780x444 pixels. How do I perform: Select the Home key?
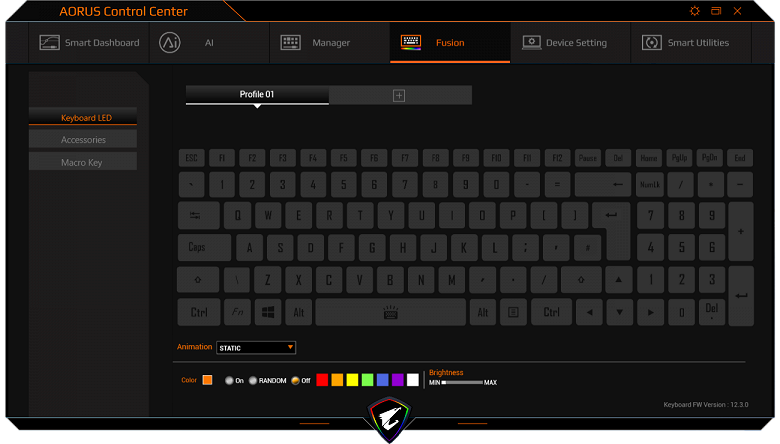[x=649, y=158]
